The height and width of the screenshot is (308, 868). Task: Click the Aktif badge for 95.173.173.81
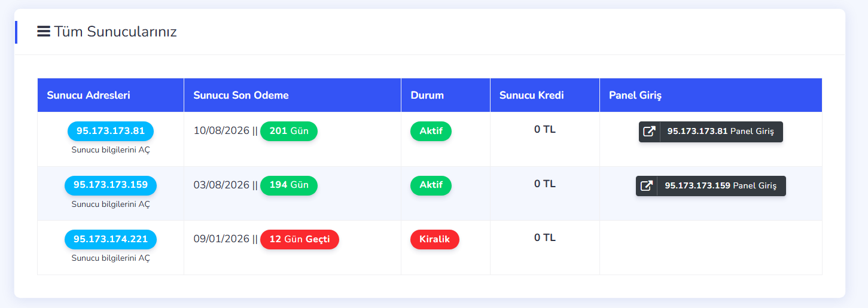(x=431, y=131)
